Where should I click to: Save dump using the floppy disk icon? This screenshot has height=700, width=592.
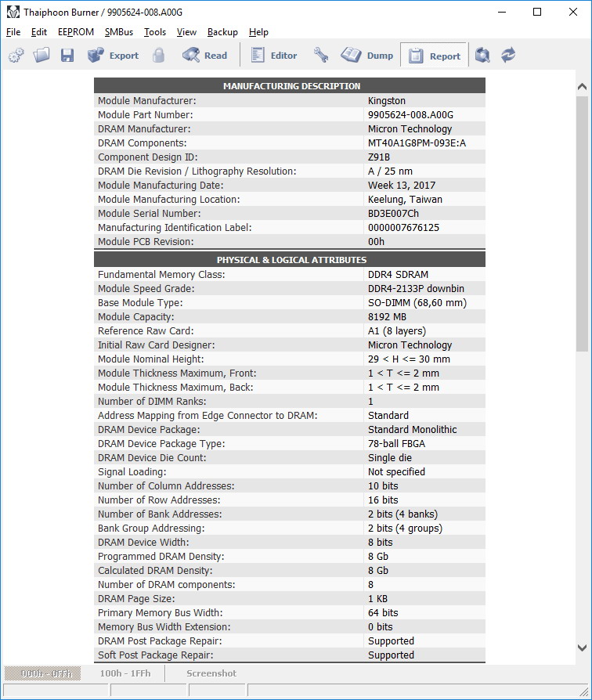(x=67, y=56)
